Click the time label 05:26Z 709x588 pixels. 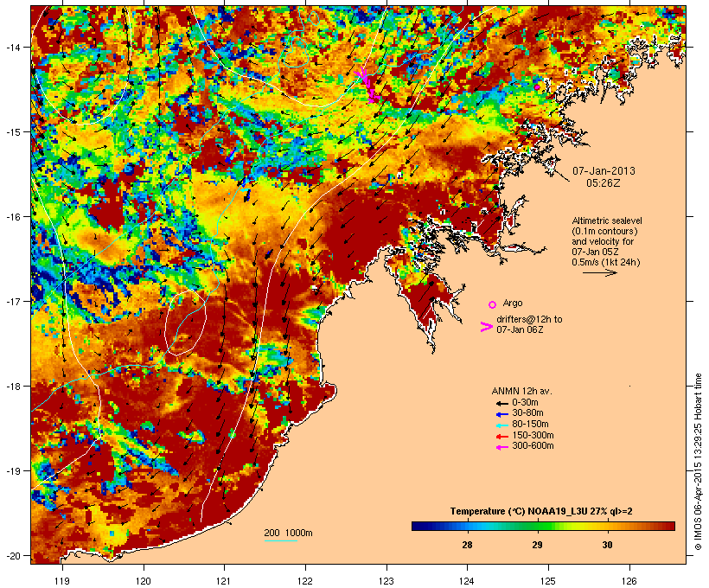click(604, 183)
